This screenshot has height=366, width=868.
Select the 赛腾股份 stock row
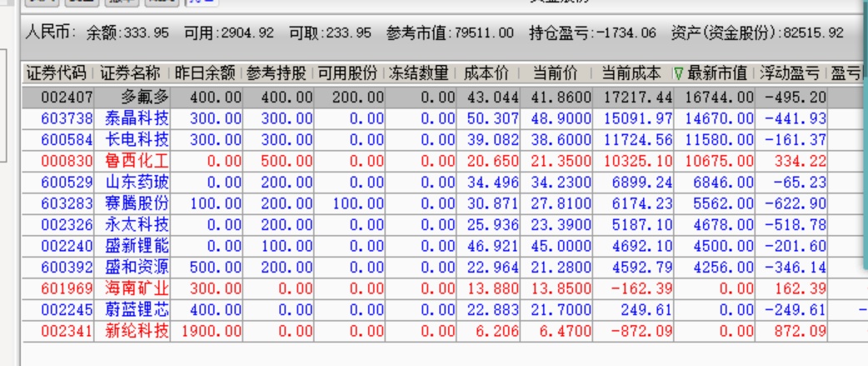pyautogui.click(x=441, y=203)
